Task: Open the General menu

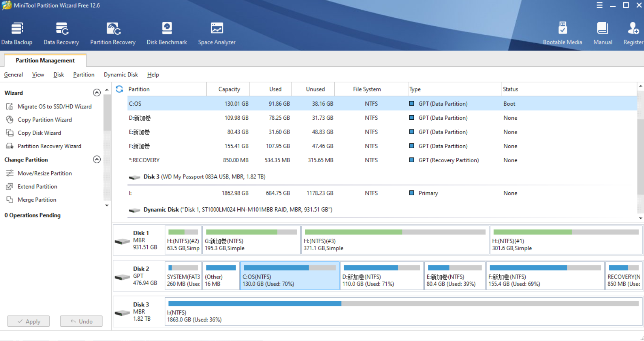Action: tap(14, 75)
